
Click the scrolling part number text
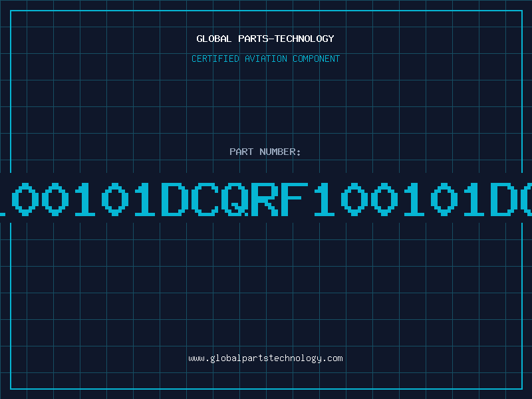pyautogui.click(x=266, y=199)
